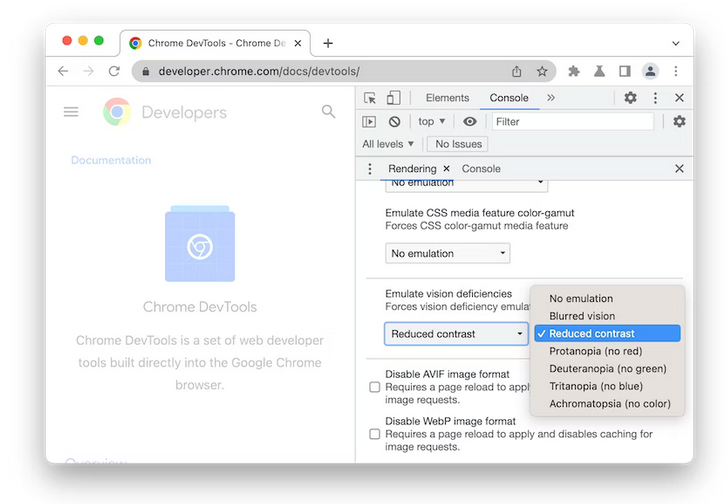
Task: Open DevTools customize three-dot menu
Action: click(x=655, y=97)
